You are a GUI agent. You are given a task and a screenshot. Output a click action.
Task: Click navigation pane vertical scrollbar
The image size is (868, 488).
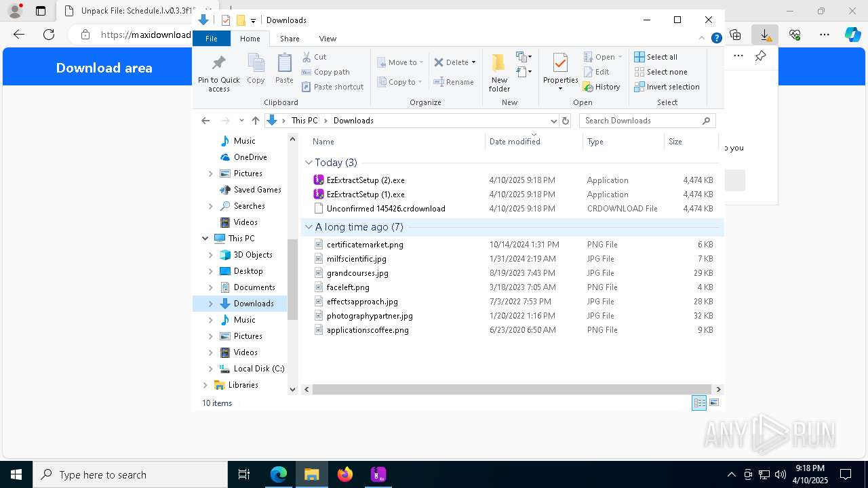(293, 279)
